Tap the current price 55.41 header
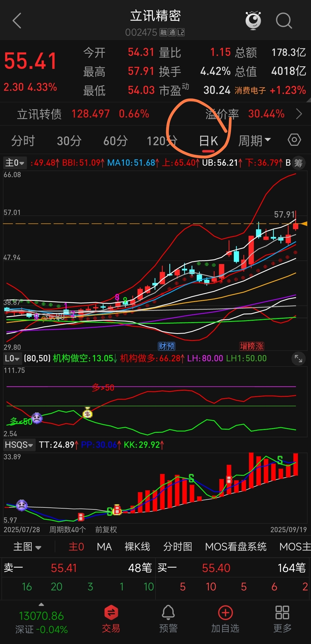The height and width of the screenshot is (644, 311). [31, 61]
